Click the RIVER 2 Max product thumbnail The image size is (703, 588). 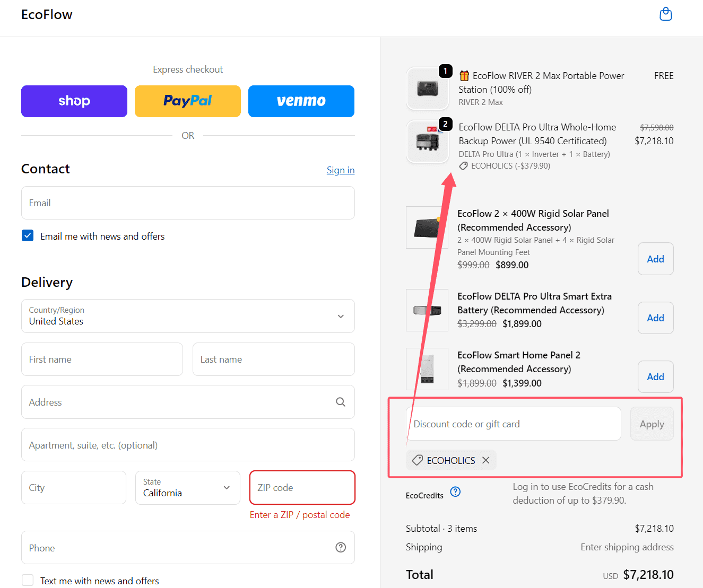click(428, 89)
